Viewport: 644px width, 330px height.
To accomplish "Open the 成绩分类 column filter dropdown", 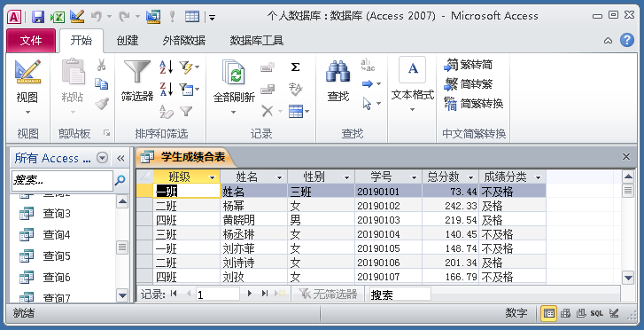I will [x=538, y=177].
